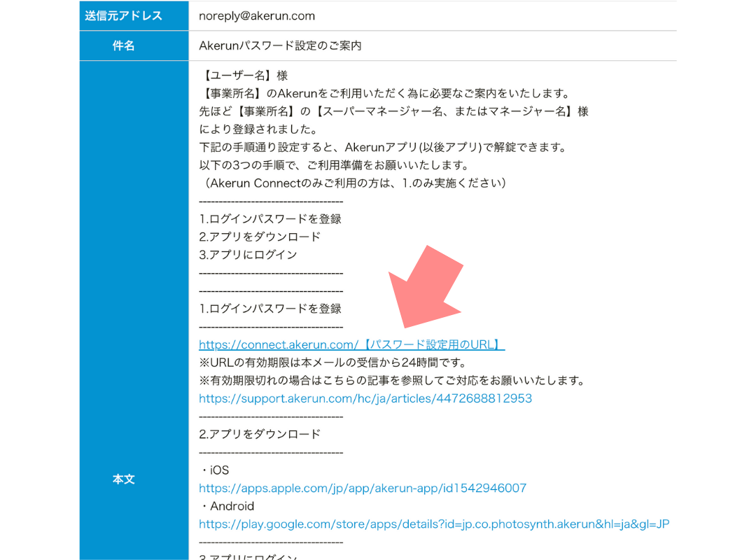Viewport: 756px width, 560px height.
Task: Click the 【ユーザー名】様 greeting line
Action: tap(243, 76)
